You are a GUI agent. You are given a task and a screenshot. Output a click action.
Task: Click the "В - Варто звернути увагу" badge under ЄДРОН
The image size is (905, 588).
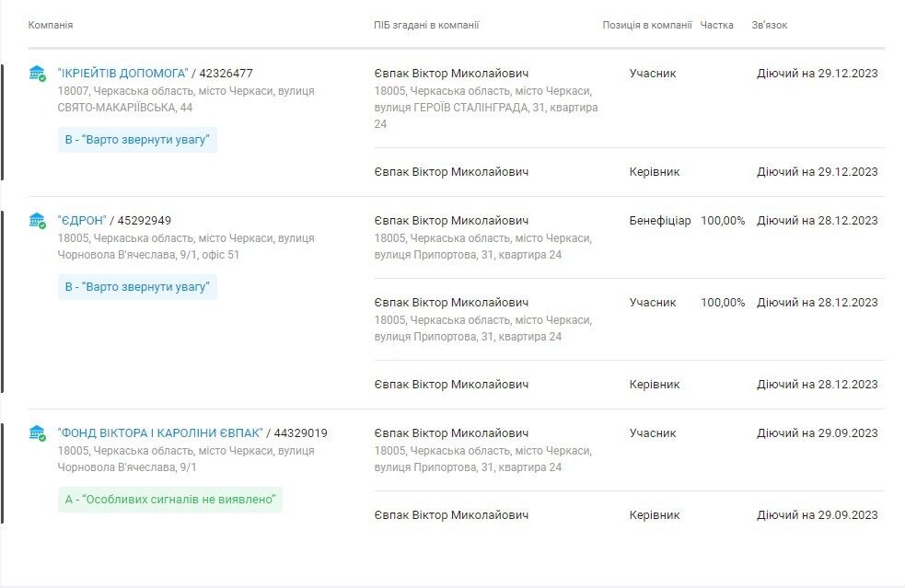[137, 287]
